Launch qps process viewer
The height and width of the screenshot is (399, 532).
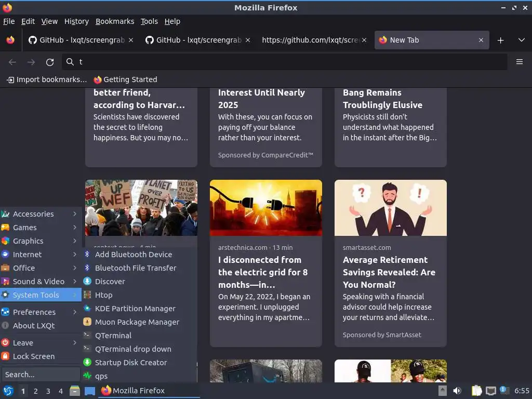click(x=139, y=376)
